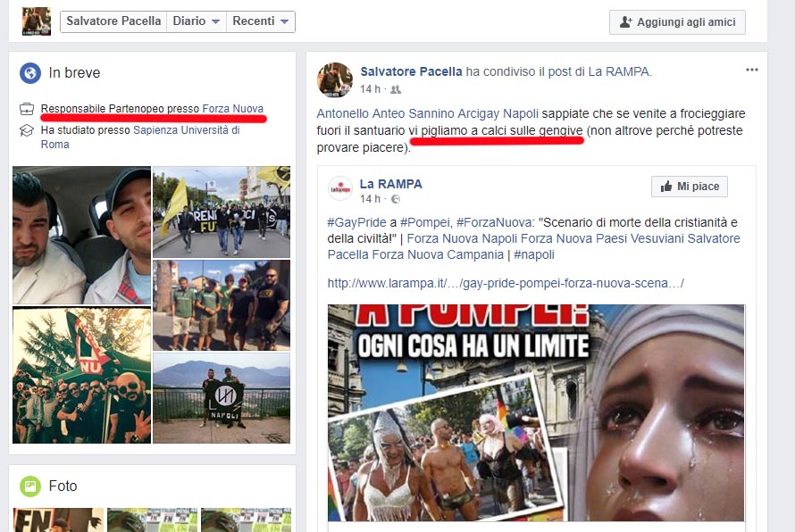Click the briefcase work icon
Image resolution: width=795 pixels, height=532 pixels.
click(27, 109)
